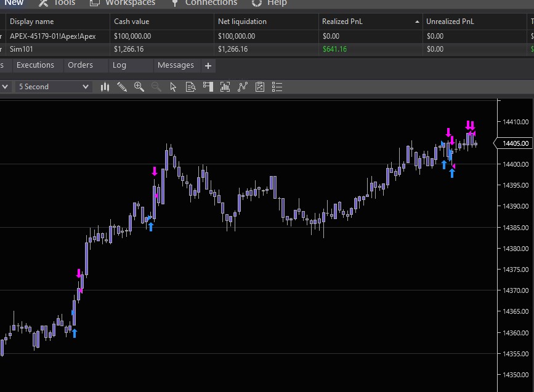Switch to the Orders tab
Screen dimensions: 534x392
80,65
